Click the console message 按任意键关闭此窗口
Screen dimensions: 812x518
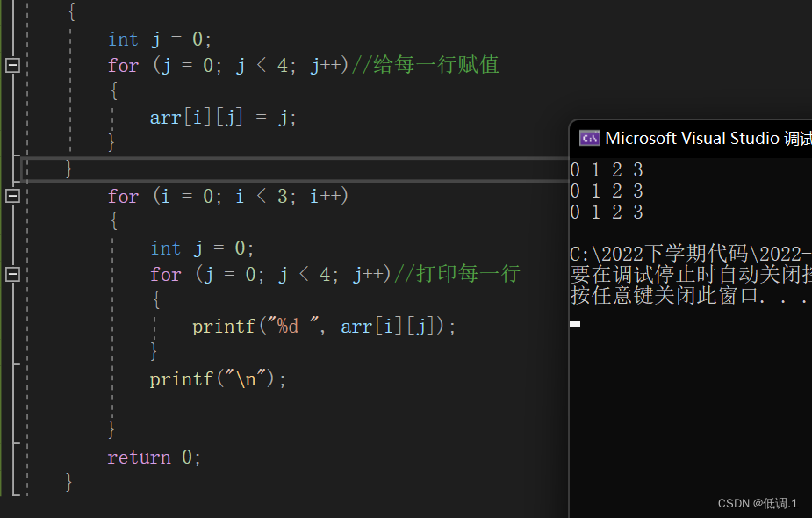coord(689,296)
